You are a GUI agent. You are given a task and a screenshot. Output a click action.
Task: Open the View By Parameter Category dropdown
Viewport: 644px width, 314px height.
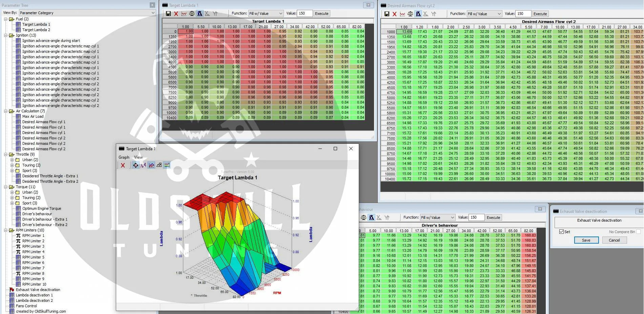153,13
